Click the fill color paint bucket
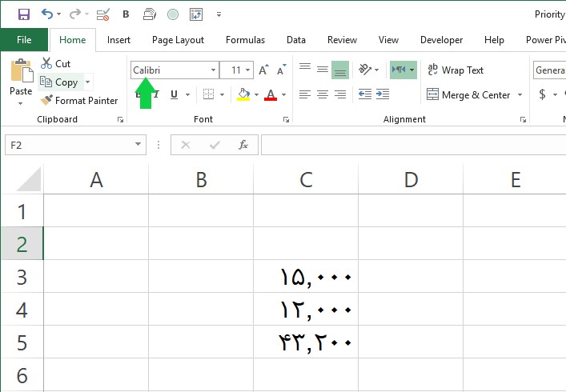The width and height of the screenshot is (566, 392). tap(243, 94)
